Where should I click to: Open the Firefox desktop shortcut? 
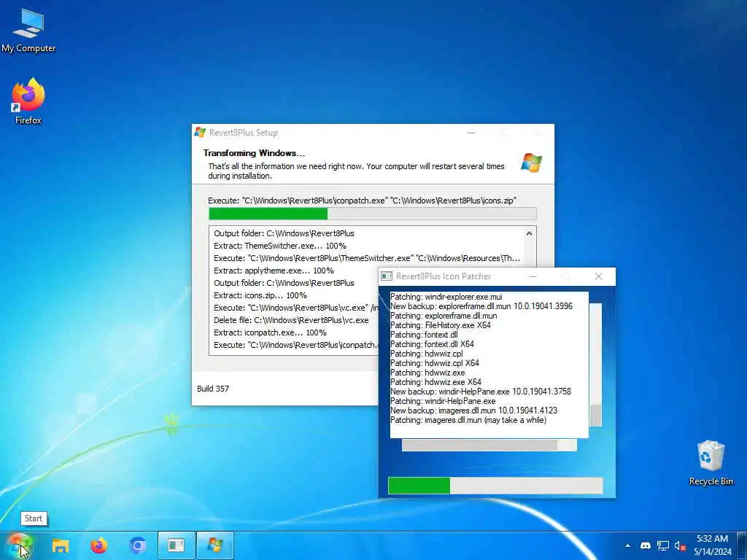(x=28, y=101)
